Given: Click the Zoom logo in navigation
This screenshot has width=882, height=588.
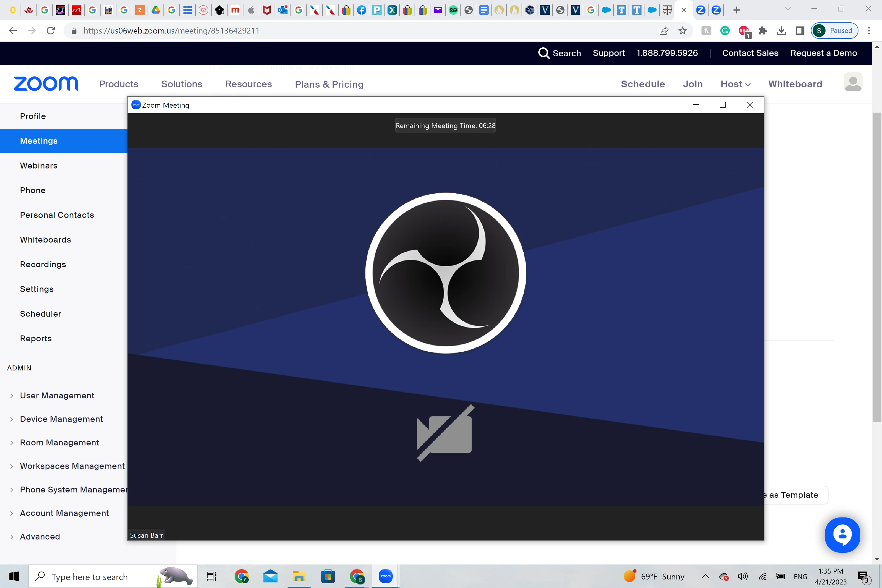Looking at the screenshot, I should click(x=46, y=83).
